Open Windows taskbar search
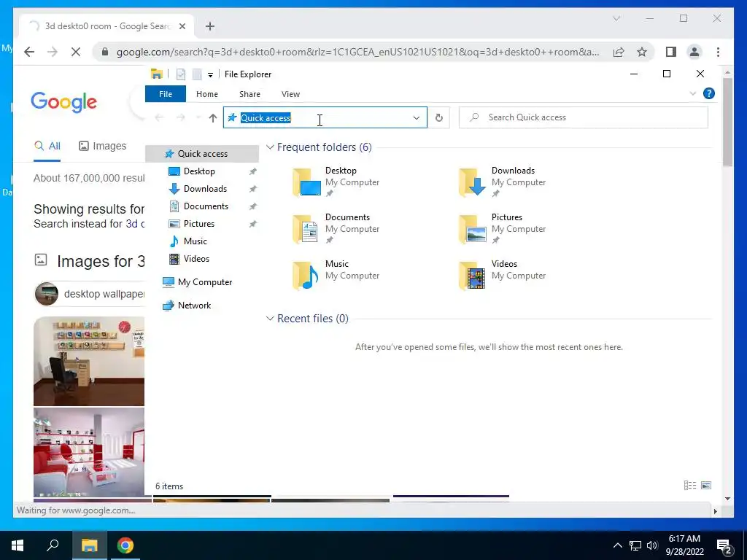This screenshot has width=747, height=560. [x=53, y=545]
